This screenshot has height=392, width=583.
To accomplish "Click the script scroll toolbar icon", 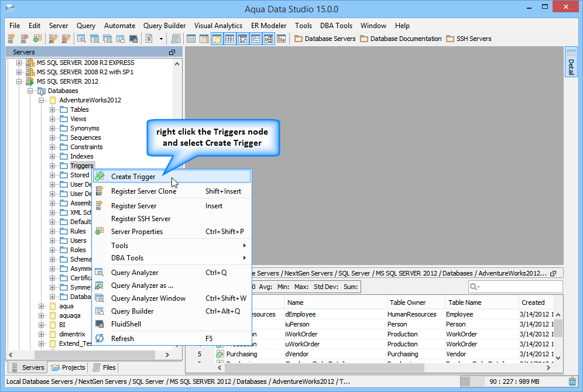I will click(176, 39).
